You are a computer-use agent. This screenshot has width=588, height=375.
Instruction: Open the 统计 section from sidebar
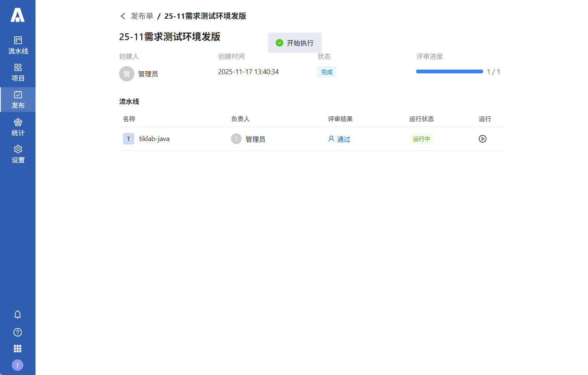[x=18, y=127]
